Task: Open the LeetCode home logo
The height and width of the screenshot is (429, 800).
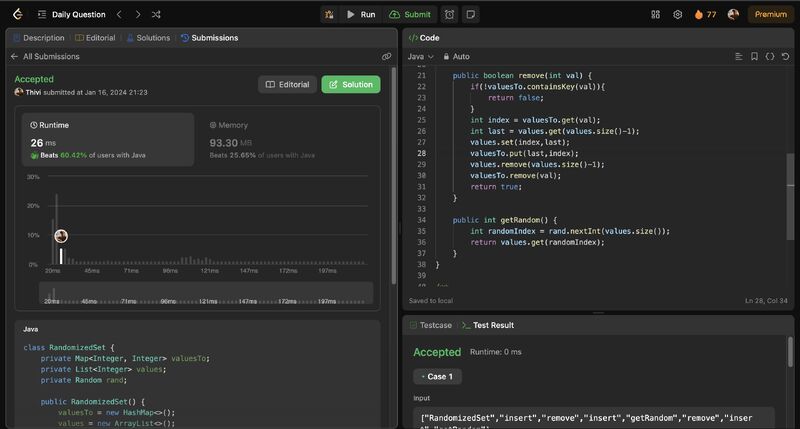Action: (18, 14)
